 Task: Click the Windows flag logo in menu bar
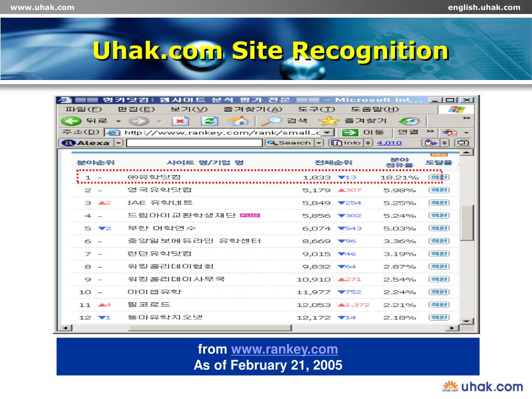[x=457, y=109]
